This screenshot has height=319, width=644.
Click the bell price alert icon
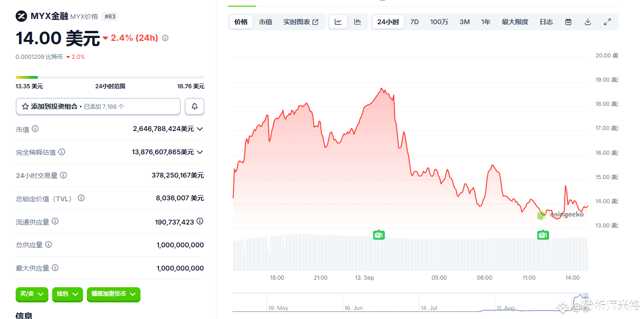click(x=195, y=106)
